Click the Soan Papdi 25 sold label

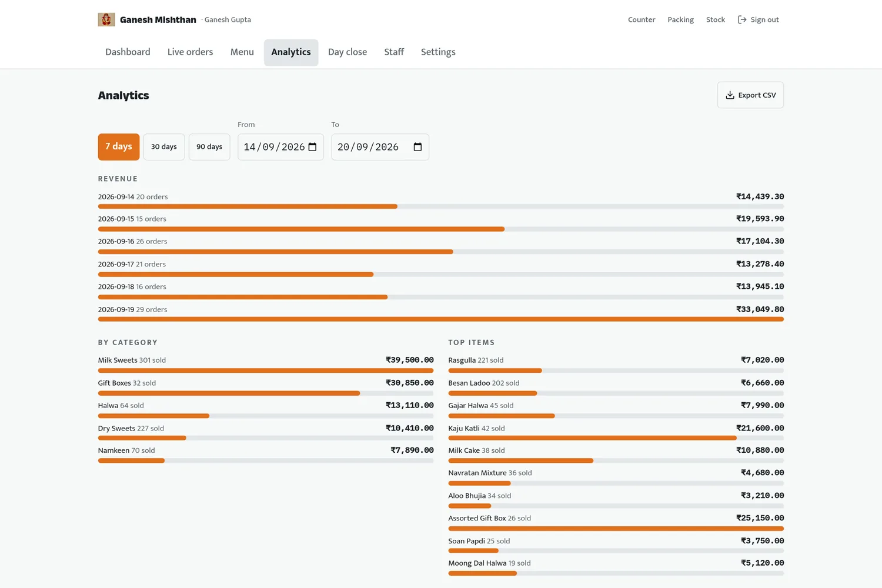click(x=479, y=542)
